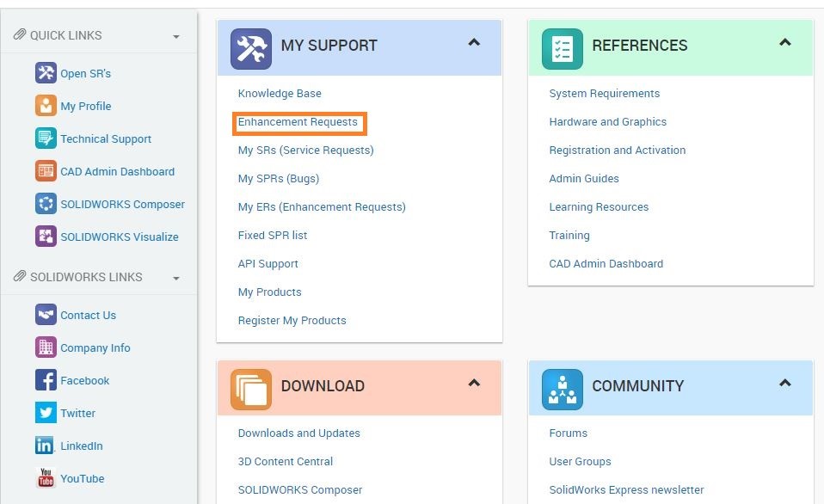Open the API Support link
The height and width of the screenshot is (504, 824).
(268, 264)
